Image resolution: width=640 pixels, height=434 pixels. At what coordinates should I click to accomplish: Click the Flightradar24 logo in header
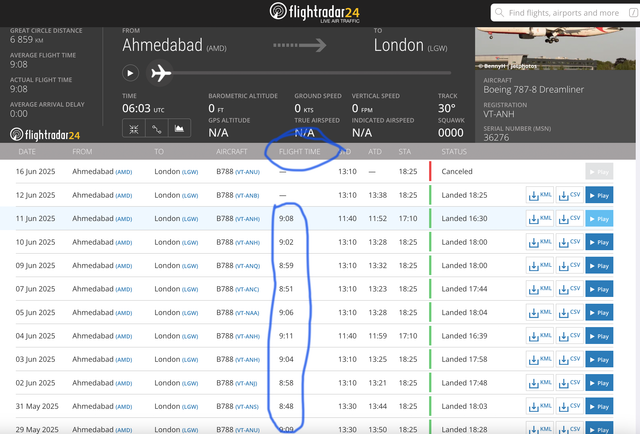point(315,12)
